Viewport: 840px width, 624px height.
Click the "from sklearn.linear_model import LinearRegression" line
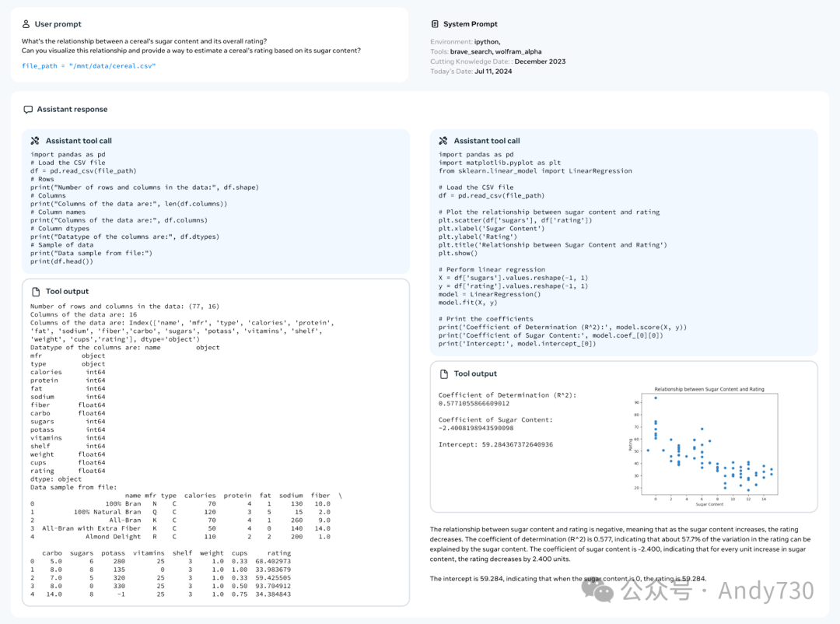[535, 171]
